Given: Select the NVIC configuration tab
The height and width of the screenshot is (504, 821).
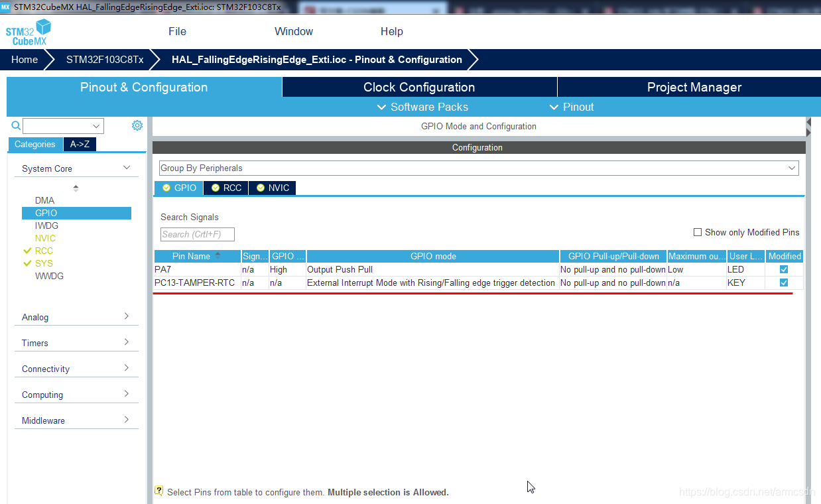Looking at the screenshot, I should click(273, 188).
